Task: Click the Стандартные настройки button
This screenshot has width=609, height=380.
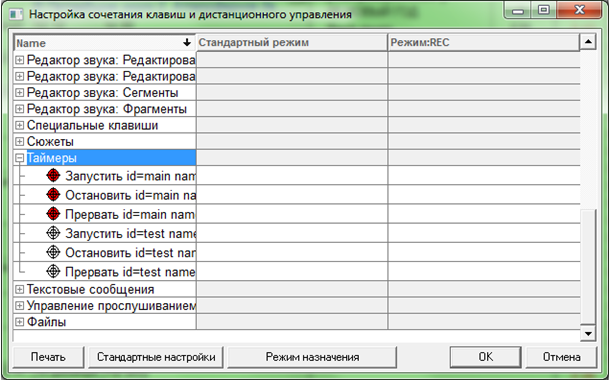Action: pos(156,357)
